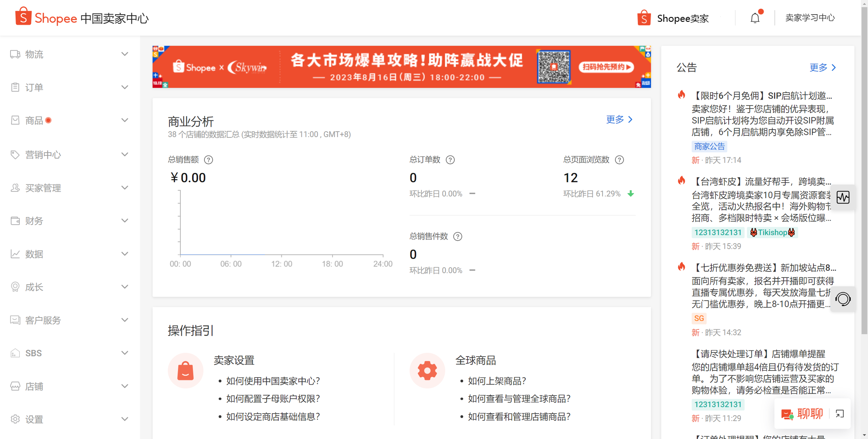This screenshot has height=439, width=868.
Task: Pop out the 聊聊 chat window
Action: pos(840,414)
